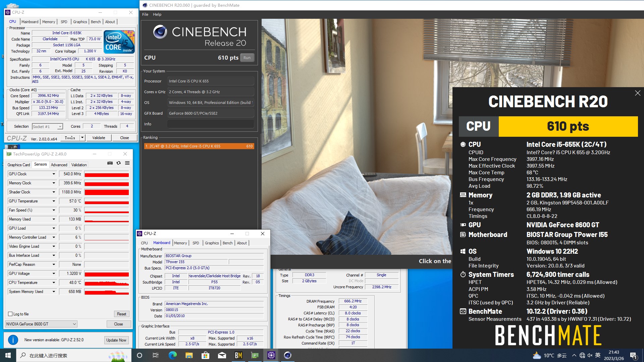Click the Intel Core i5 logo in CPU-Z
This screenshot has width=644, height=362.
click(119, 42)
